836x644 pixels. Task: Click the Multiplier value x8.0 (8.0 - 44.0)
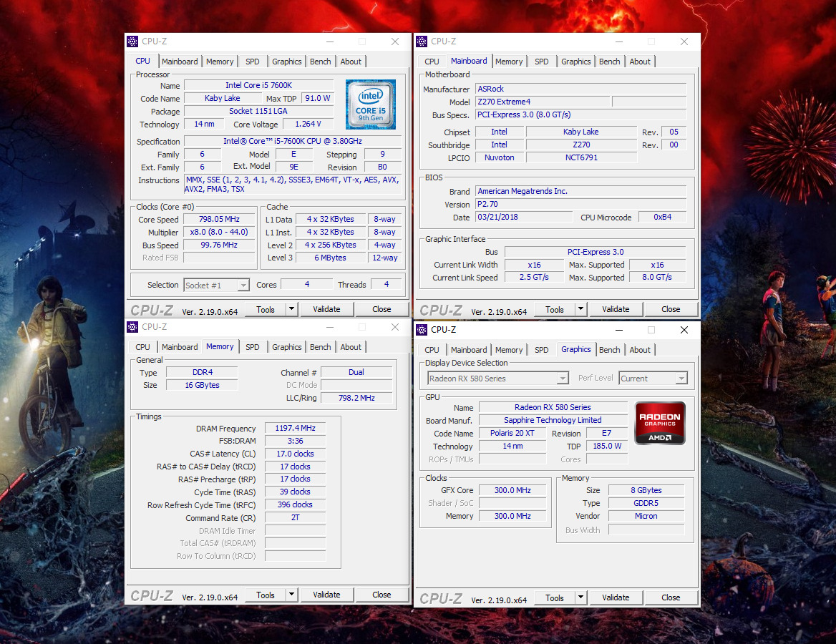tap(219, 232)
